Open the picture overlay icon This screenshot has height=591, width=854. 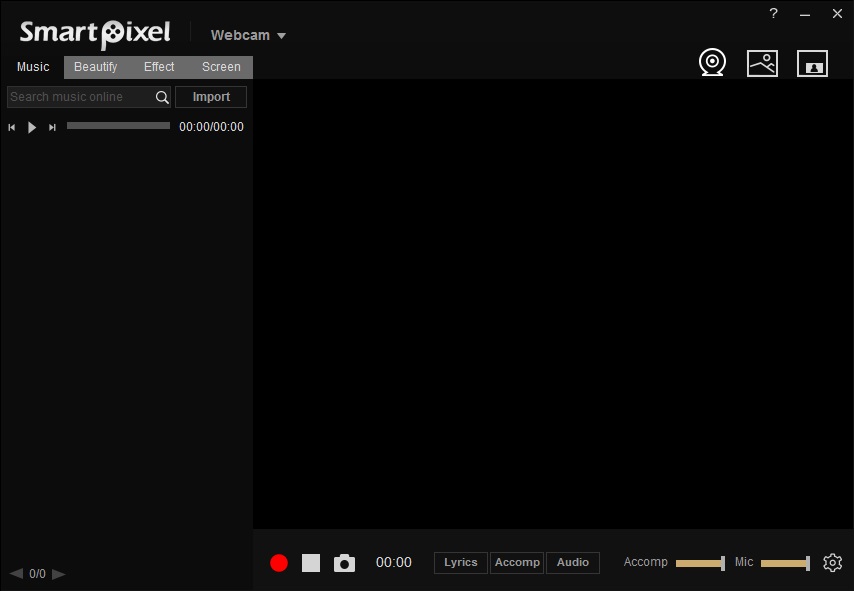pos(762,62)
